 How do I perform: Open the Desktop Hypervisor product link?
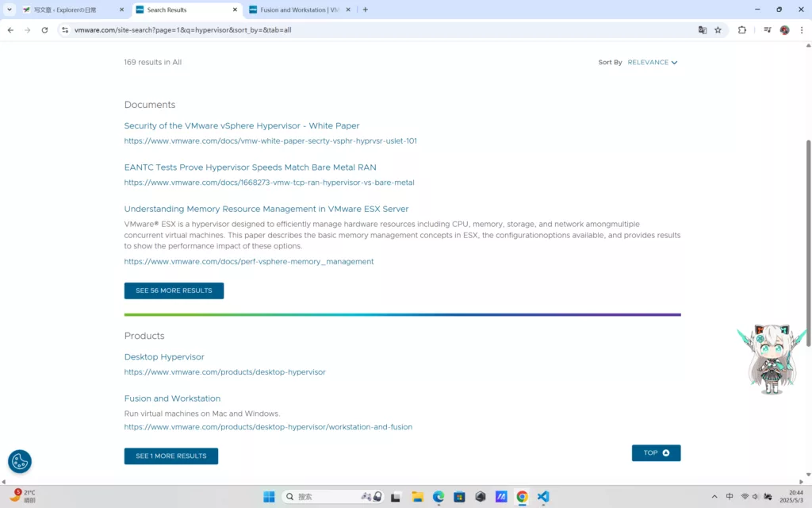[164, 357]
